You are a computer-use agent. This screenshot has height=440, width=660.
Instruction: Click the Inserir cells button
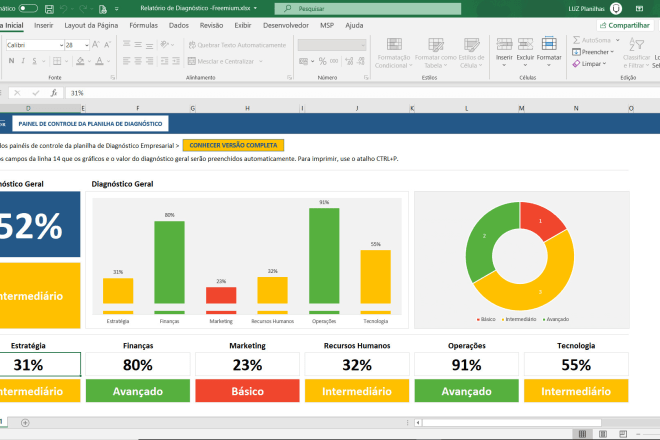[x=504, y=53]
